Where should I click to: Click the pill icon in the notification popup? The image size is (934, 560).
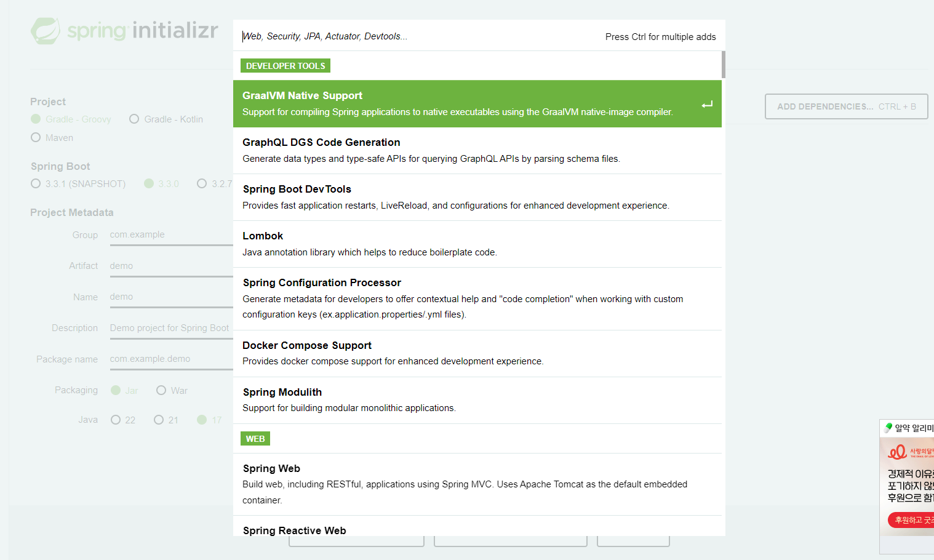[x=888, y=427]
